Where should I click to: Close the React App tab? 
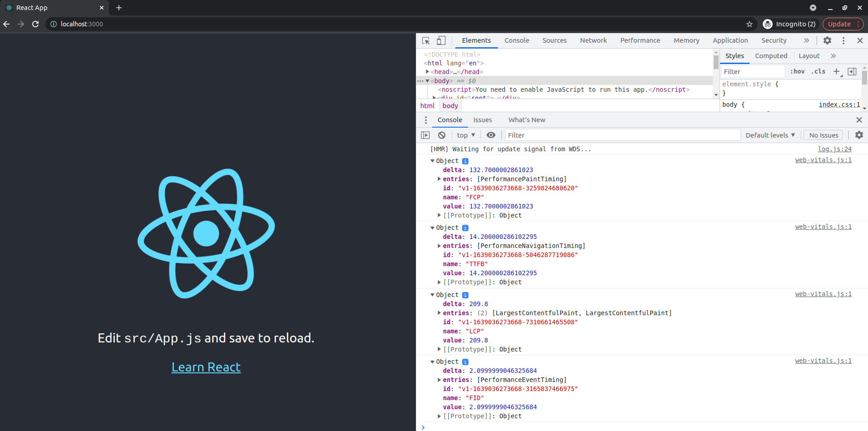pos(101,8)
